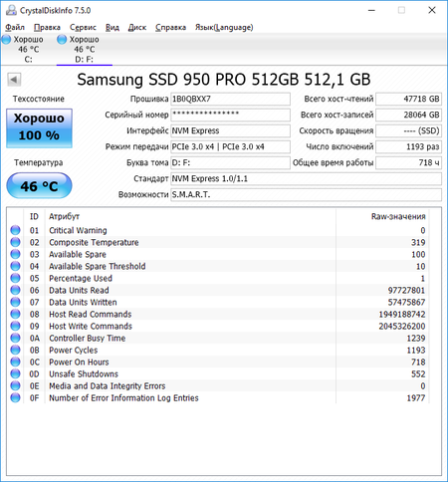Select the Data Units Read attribute name

pyautogui.click(x=79, y=290)
